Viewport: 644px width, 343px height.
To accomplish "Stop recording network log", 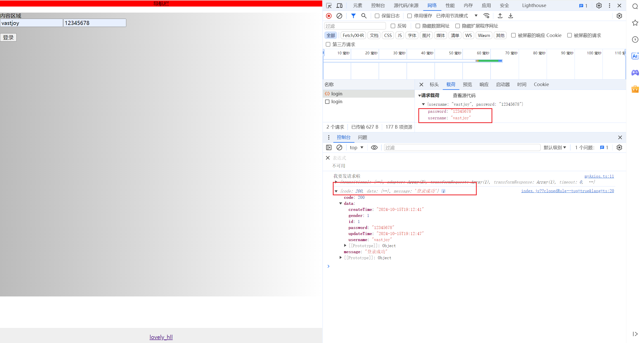I will coord(329,16).
